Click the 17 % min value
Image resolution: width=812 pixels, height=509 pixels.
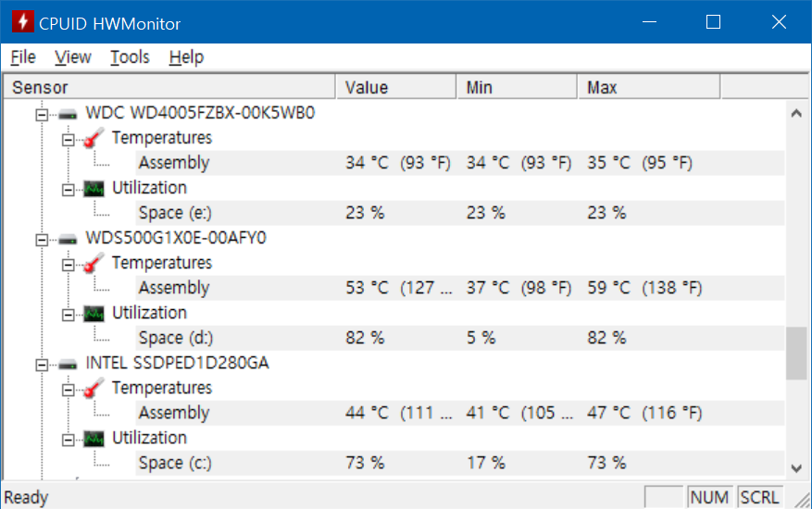pyautogui.click(x=486, y=463)
